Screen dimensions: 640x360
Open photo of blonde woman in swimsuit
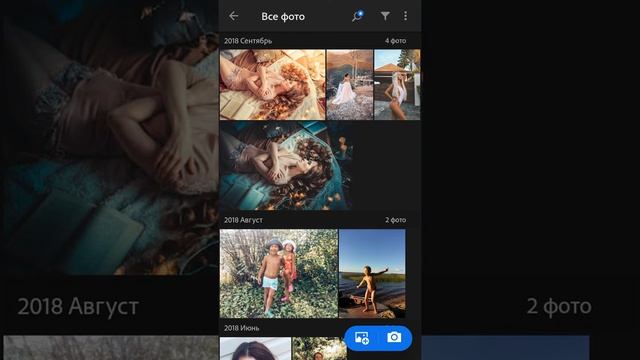tap(397, 84)
